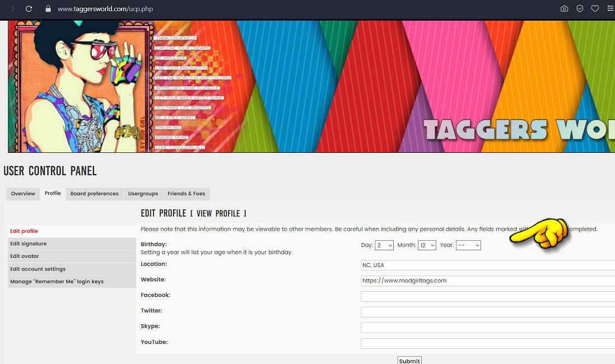615x364 pixels.
Task: Select the Profile tab
Action: tap(53, 193)
